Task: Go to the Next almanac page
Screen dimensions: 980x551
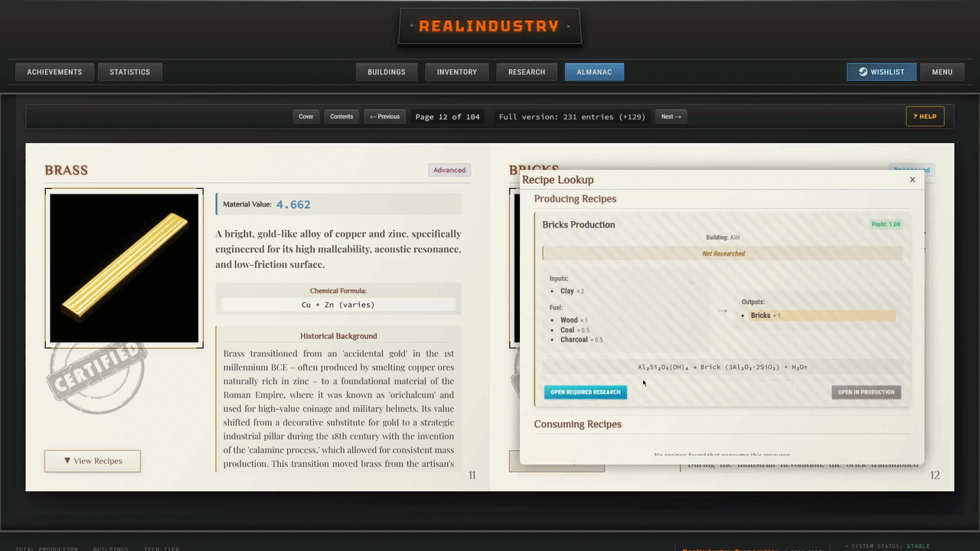Action: pyautogui.click(x=671, y=116)
